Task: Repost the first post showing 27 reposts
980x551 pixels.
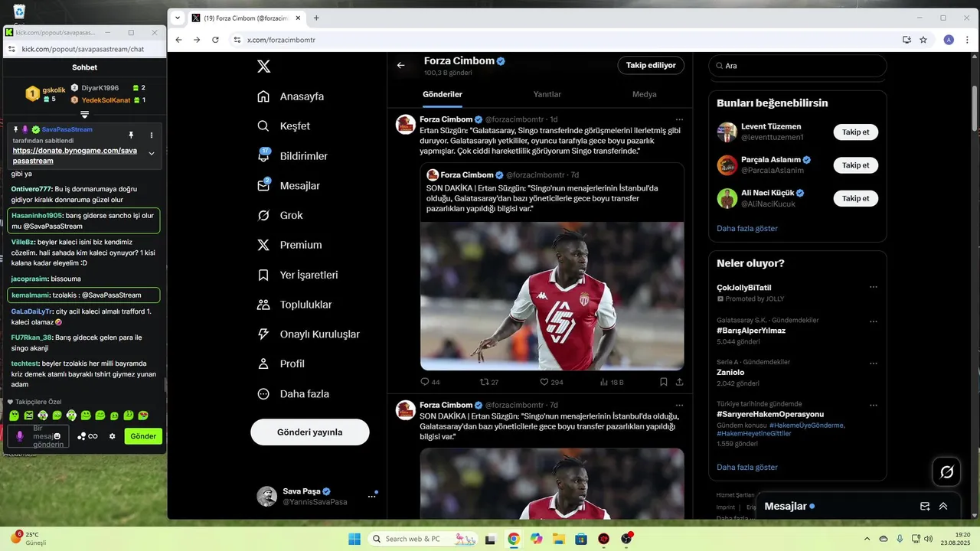Action: tap(489, 382)
